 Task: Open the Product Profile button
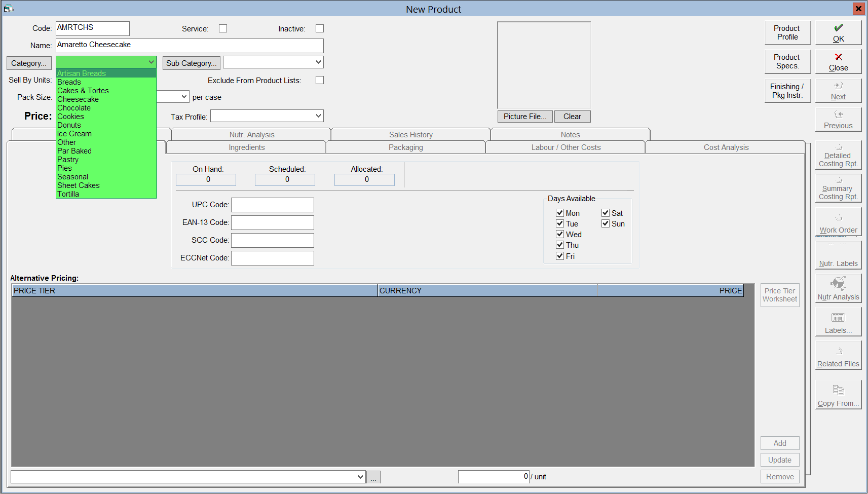(x=787, y=33)
